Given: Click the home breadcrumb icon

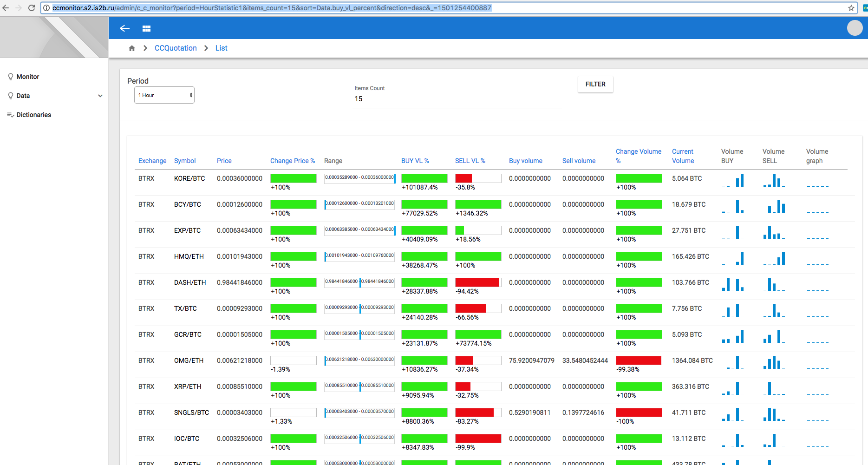Looking at the screenshot, I should [x=132, y=48].
